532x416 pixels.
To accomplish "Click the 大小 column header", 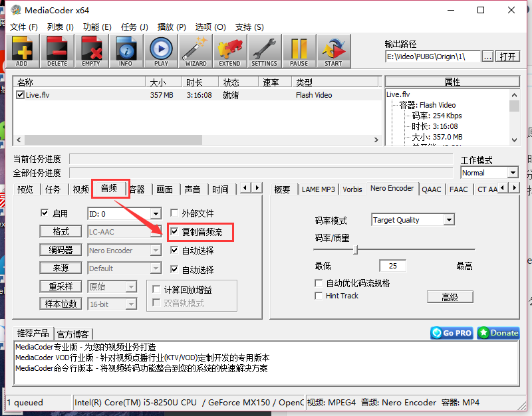I will coord(164,82).
